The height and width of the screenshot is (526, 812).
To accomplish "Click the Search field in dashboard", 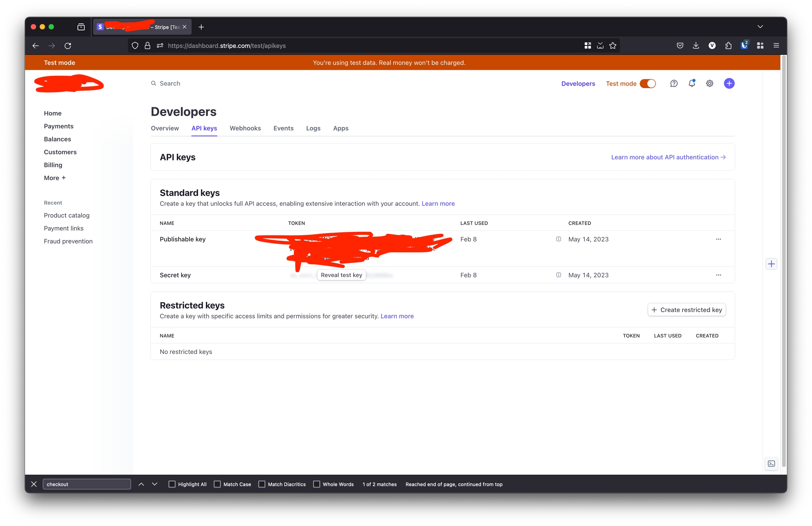I will point(170,84).
